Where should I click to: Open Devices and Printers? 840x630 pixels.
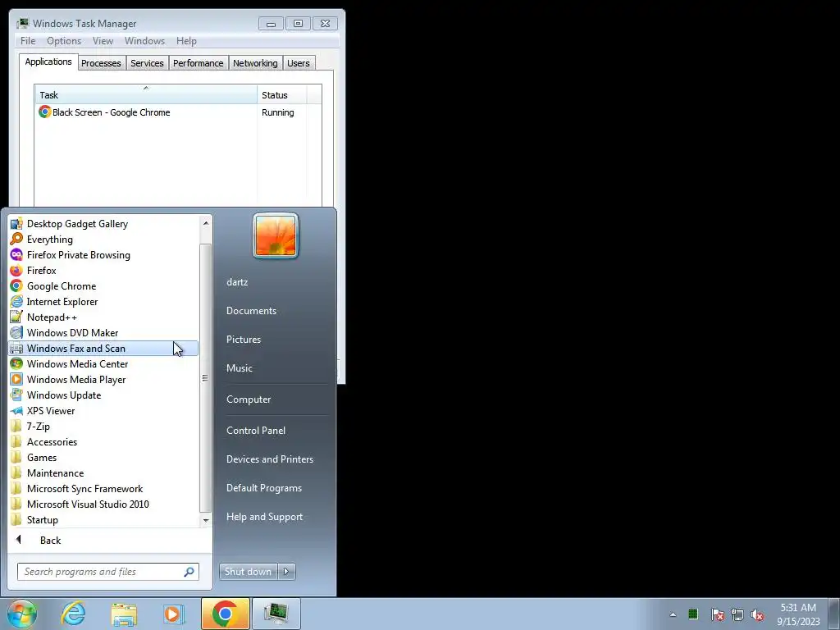(269, 459)
